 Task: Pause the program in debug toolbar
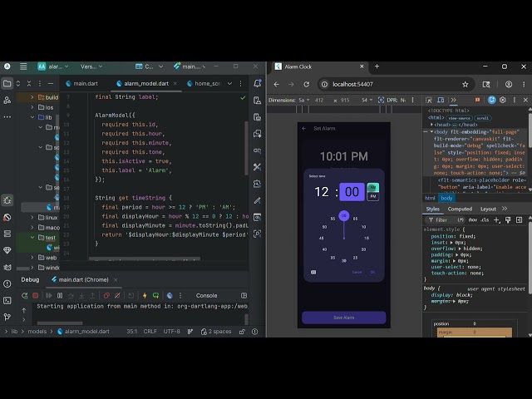60,296
